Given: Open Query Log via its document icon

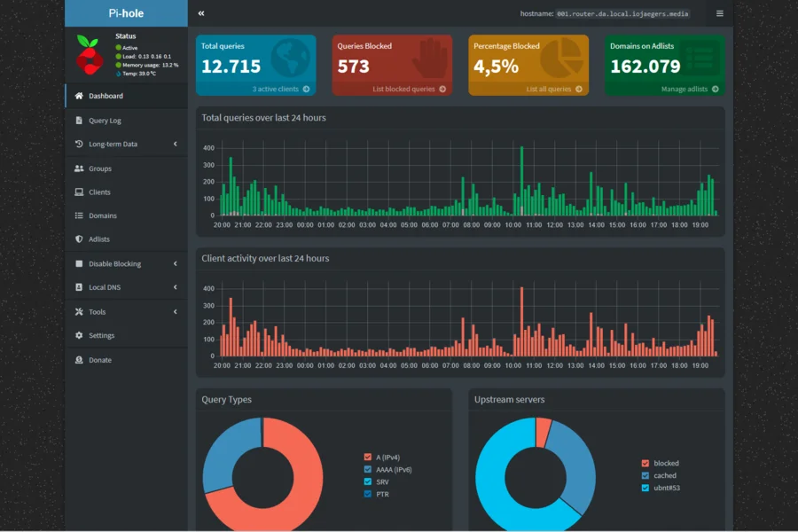Looking at the screenshot, I should click(79, 121).
